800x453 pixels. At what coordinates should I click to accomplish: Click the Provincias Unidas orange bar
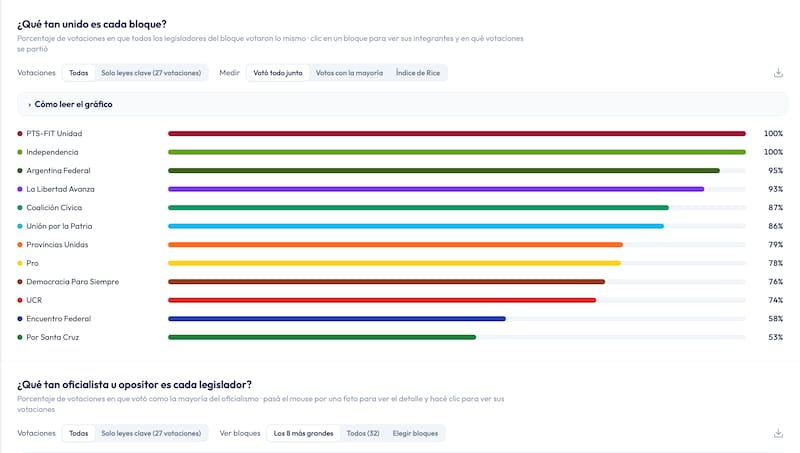click(x=396, y=245)
